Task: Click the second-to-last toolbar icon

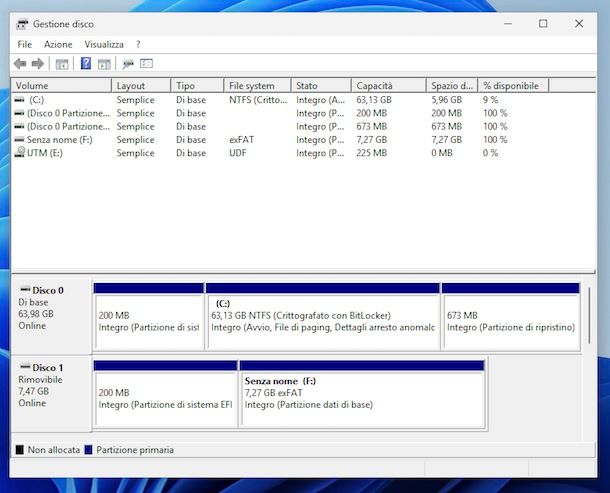Action: pos(128,64)
